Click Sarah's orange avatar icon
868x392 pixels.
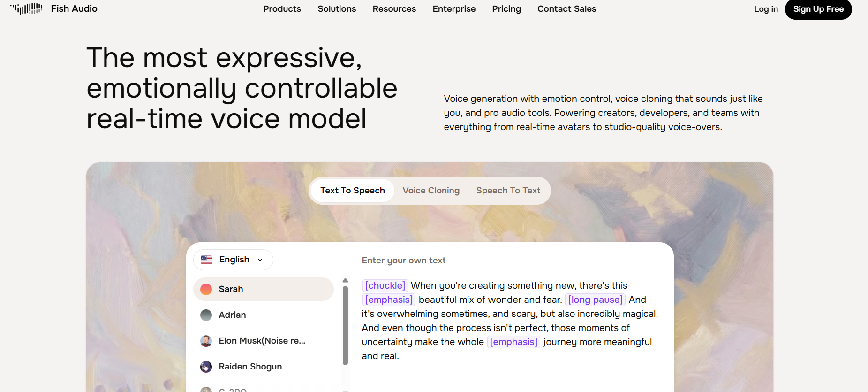tap(206, 289)
